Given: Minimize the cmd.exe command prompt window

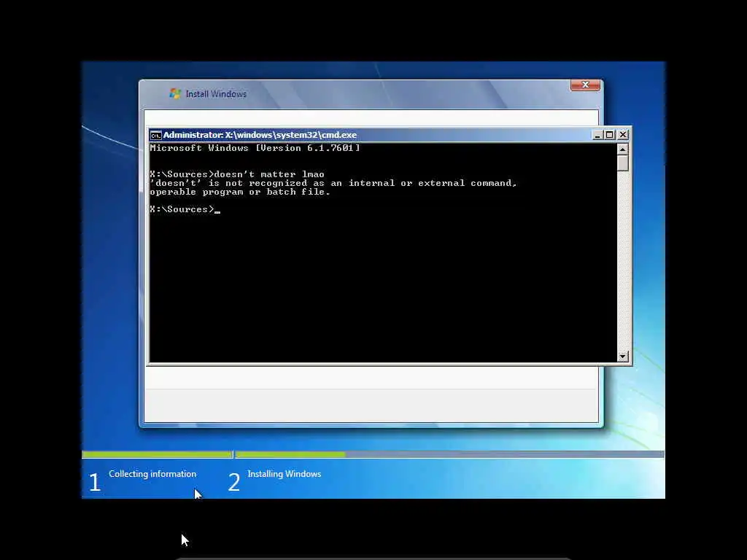Looking at the screenshot, I should pyautogui.click(x=597, y=135).
